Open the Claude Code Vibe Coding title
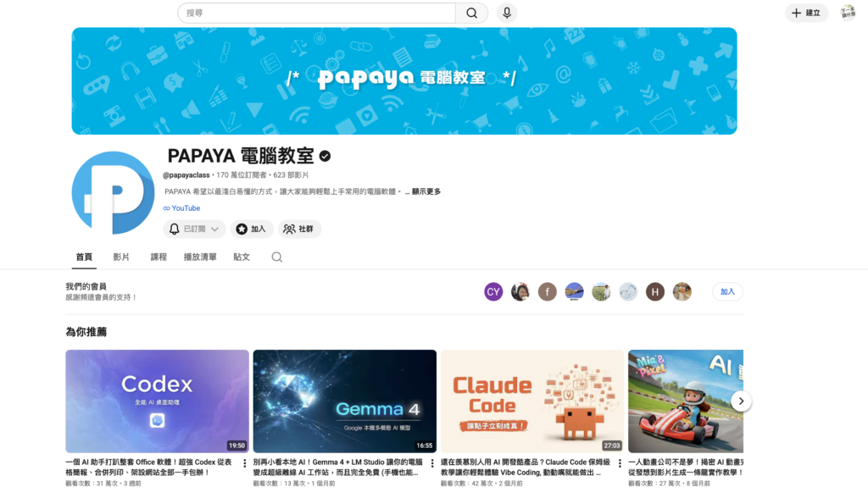 [x=526, y=467]
